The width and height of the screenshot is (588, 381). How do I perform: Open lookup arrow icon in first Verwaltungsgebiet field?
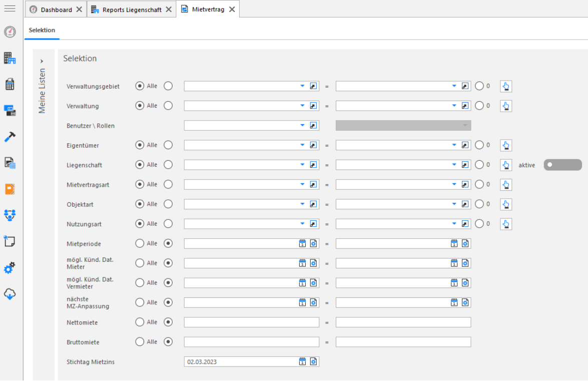click(313, 86)
